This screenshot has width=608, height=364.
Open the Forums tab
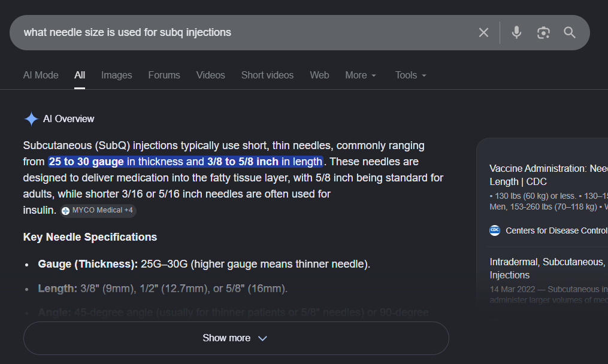(164, 75)
